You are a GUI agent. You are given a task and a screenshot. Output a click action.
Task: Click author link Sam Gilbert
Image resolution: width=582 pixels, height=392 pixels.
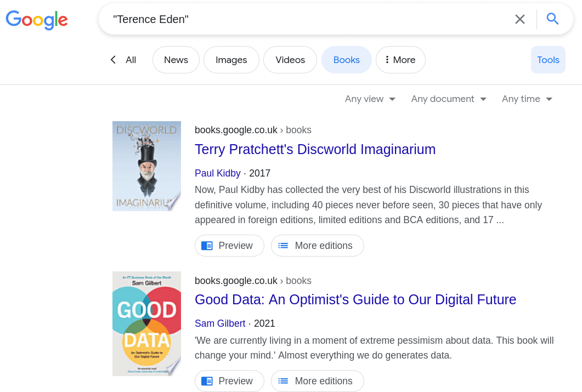click(220, 323)
